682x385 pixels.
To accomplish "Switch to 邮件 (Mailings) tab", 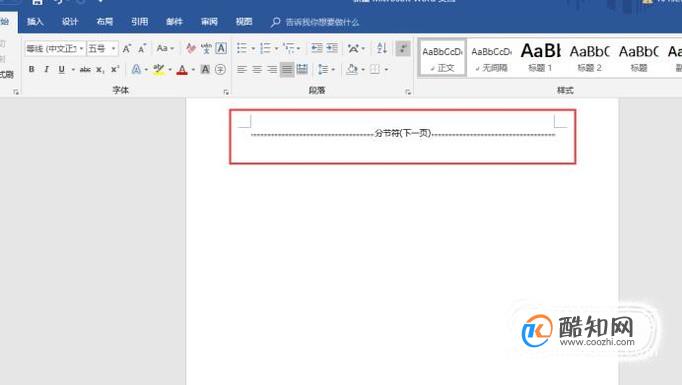I will pos(174,22).
